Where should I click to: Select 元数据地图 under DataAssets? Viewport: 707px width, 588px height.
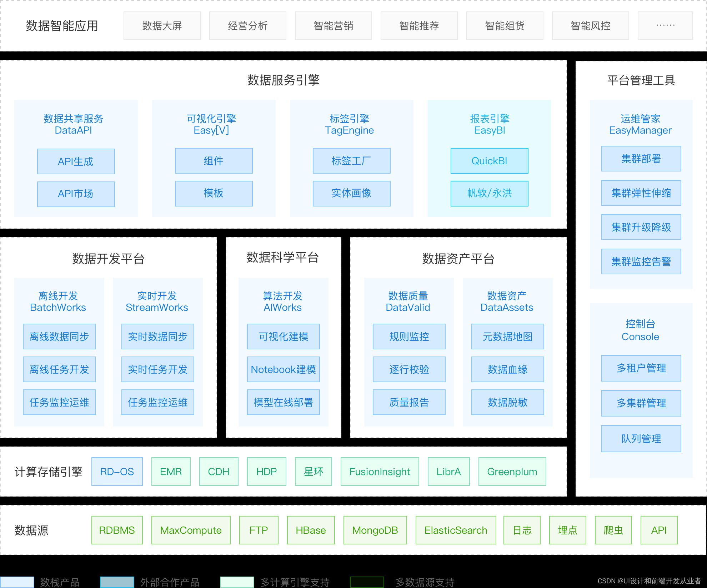[507, 337]
